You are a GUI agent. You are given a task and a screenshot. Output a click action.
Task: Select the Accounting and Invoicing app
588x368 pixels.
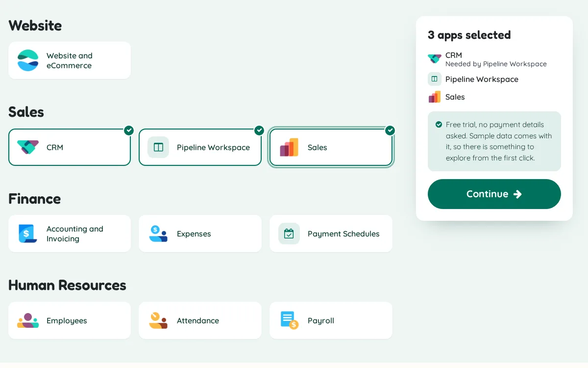[x=70, y=234]
